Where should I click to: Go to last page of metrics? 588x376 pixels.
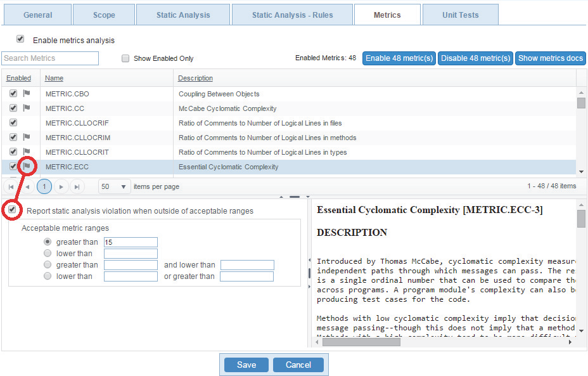(77, 186)
